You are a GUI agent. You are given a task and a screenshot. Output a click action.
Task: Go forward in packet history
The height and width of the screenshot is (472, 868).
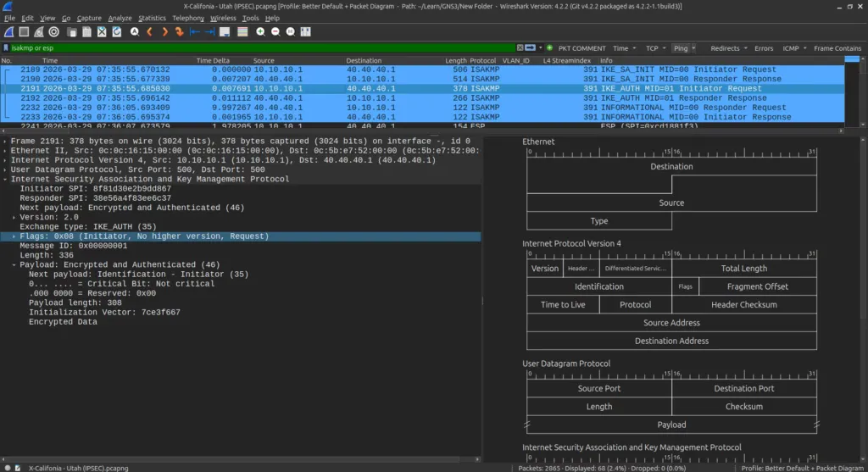coord(164,32)
